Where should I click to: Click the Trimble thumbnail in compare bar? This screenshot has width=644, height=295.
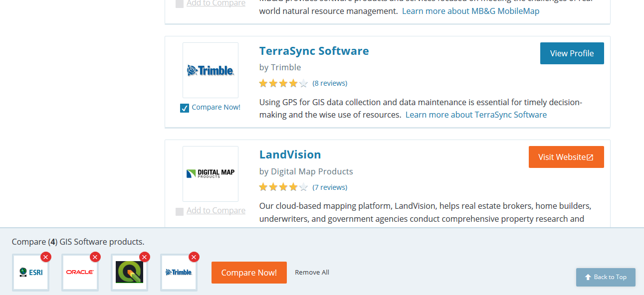[179, 273]
